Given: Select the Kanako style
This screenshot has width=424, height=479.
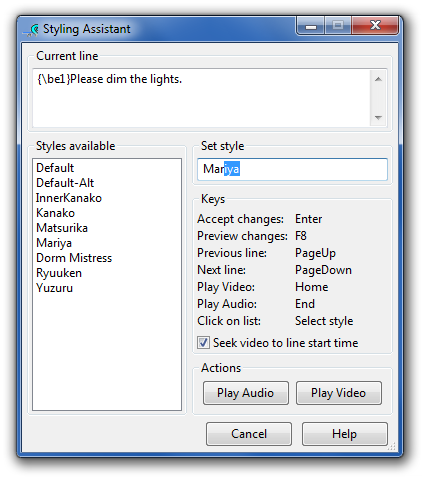Looking at the screenshot, I should 55,213.
